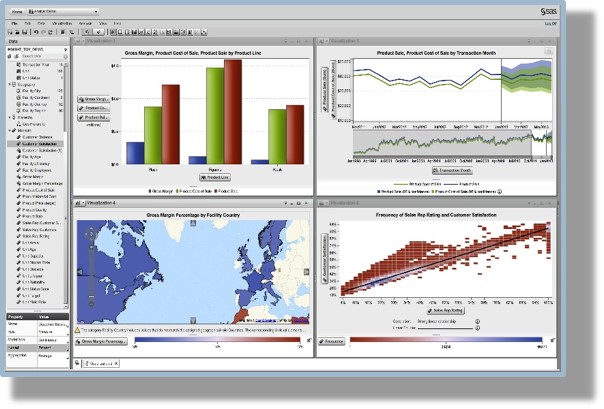The image size is (604, 409).
Task: Click the Data panel vertical scrollbar
Action: click(x=66, y=185)
